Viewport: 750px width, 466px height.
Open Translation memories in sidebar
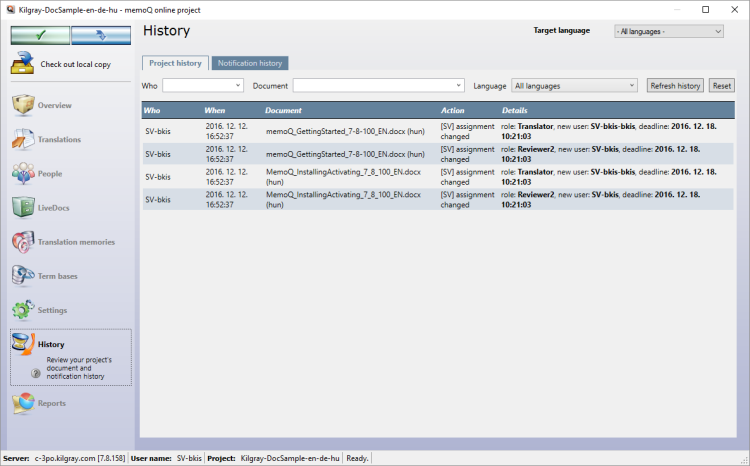point(23,242)
